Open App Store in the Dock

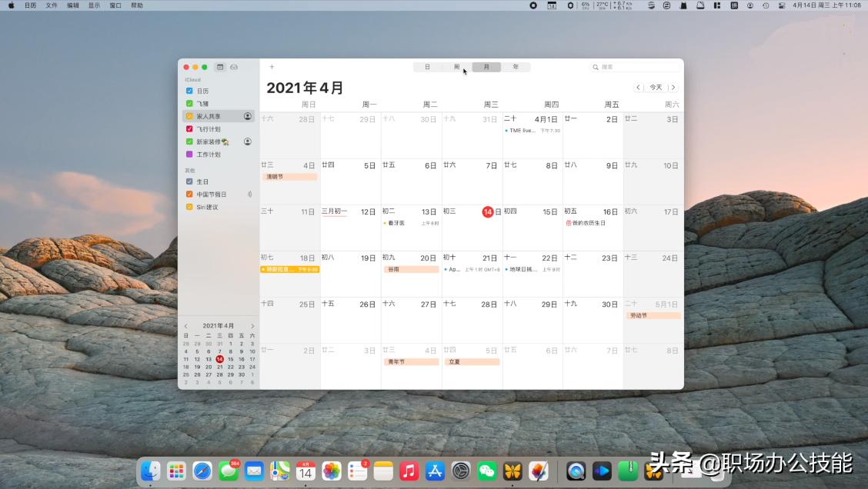point(435,471)
